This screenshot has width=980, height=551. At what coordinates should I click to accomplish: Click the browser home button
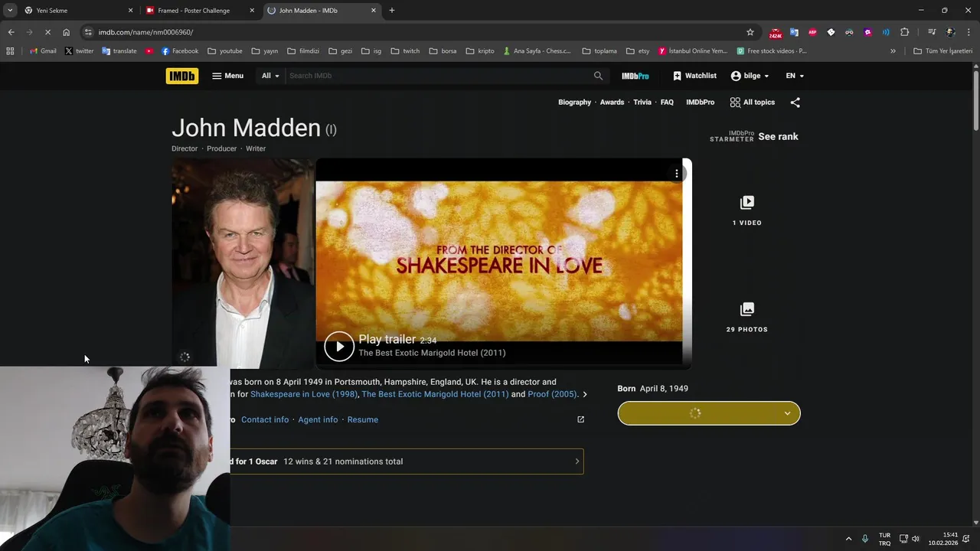[66, 32]
